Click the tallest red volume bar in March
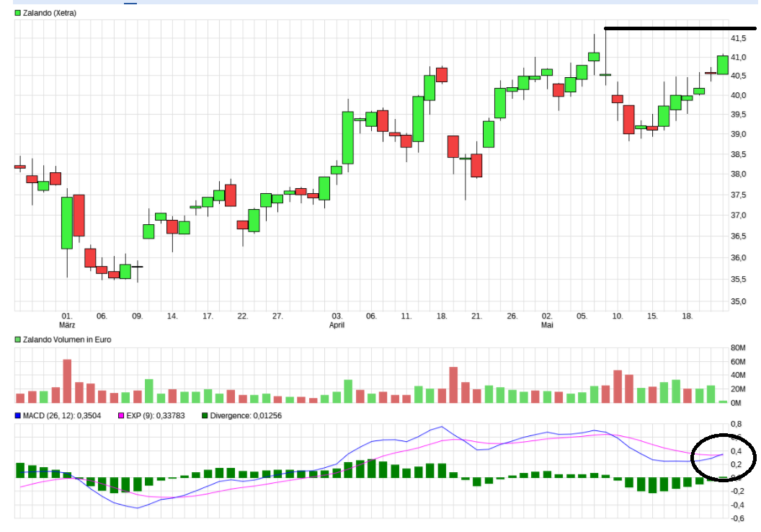The width and height of the screenshot is (761, 532). click(x=67, y=381)
